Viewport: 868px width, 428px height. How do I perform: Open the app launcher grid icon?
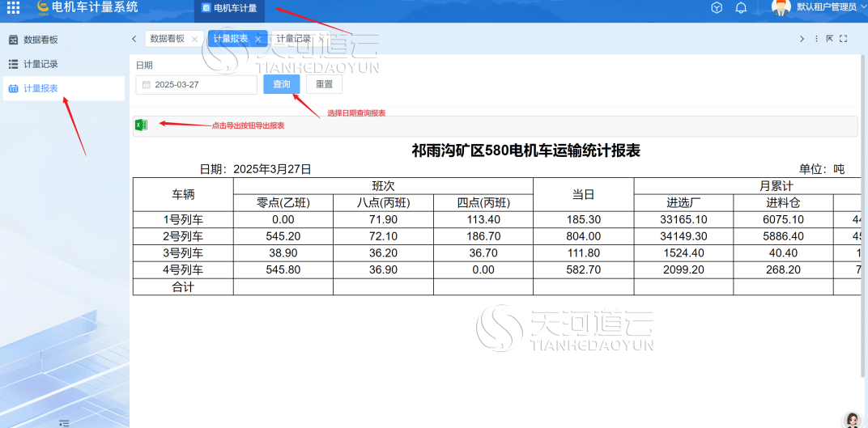pos(13,7)
